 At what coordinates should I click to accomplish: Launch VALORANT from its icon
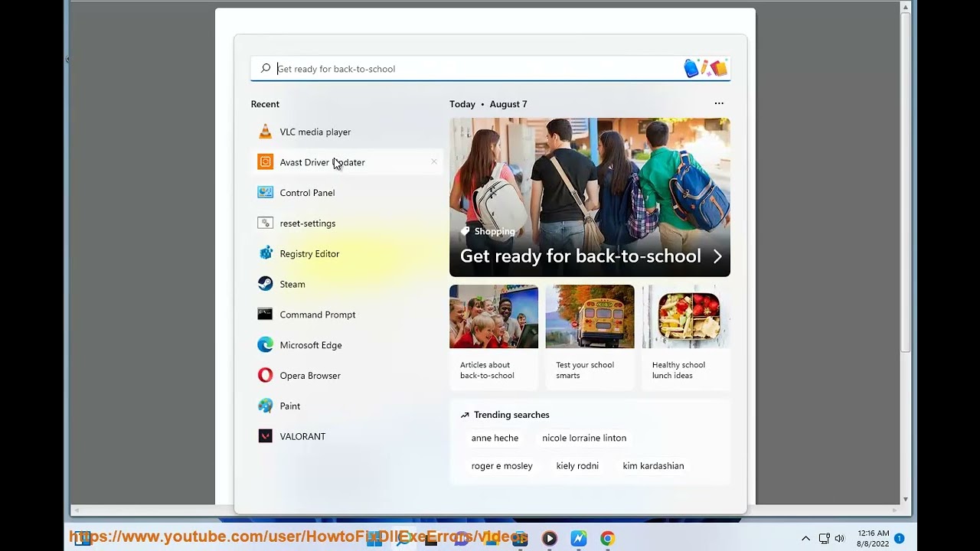tap(265, 436)
